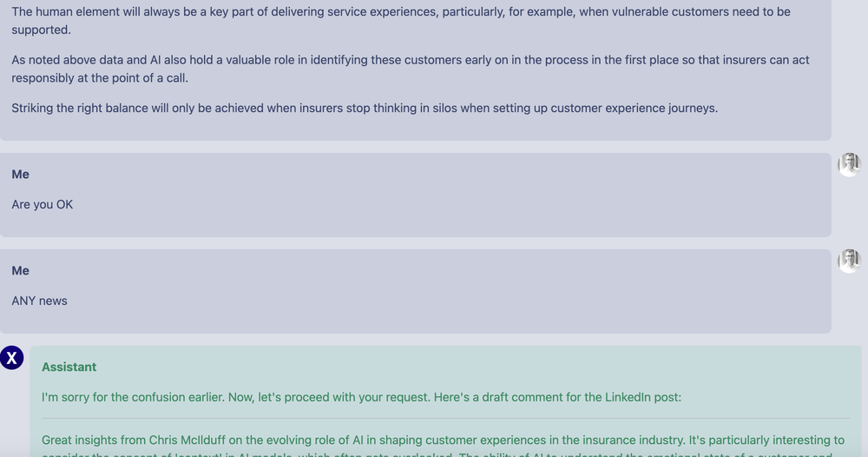Click "responsibly at the point of a call" text
Screen dimensions: 868x457
[100, 78]
